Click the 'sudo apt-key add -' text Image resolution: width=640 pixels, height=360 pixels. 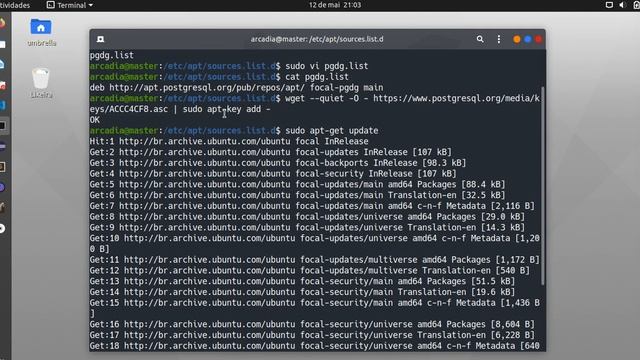click(x=227, y=109)
